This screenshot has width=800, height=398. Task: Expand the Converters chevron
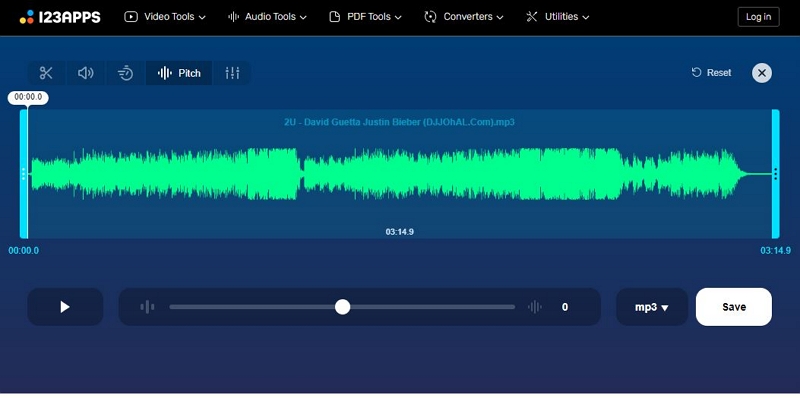(x=499, y=17)
